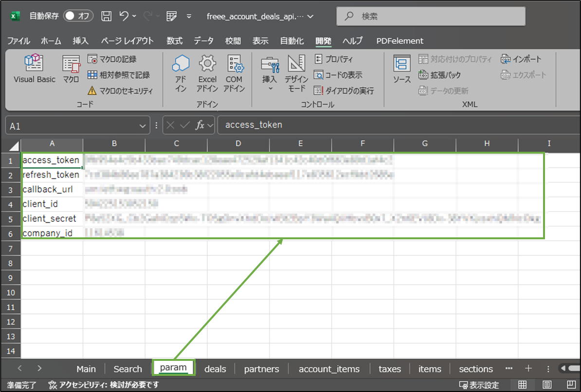Switch to the taxes sheet
This screenshot has height=392, width=581.
pos(390,369)
